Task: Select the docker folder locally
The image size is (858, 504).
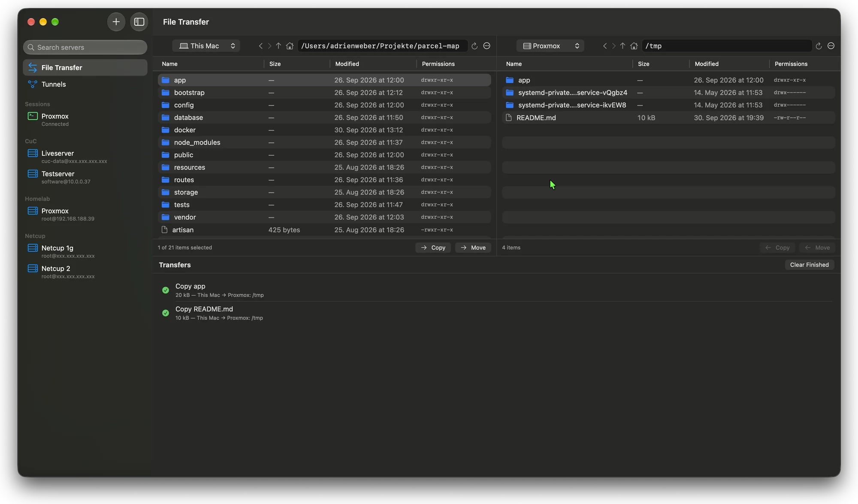Action: pos(324,130)
